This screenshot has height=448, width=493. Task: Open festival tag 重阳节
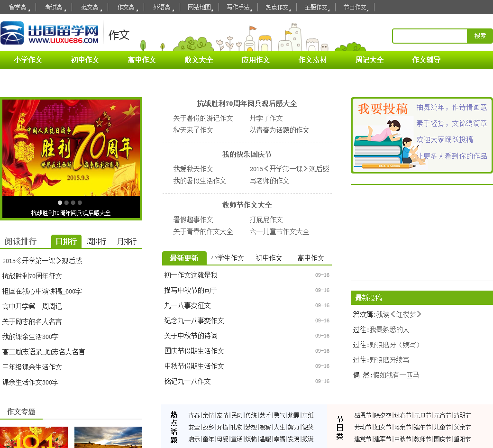462,439
